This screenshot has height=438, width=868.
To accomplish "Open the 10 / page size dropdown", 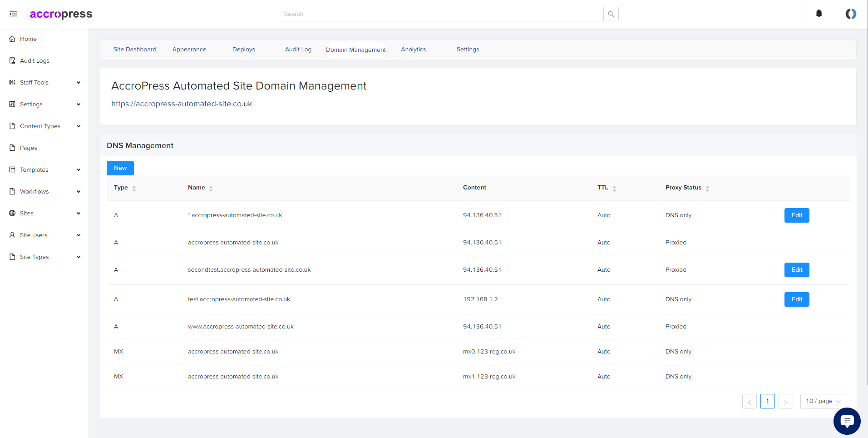I will coord(823,401).
